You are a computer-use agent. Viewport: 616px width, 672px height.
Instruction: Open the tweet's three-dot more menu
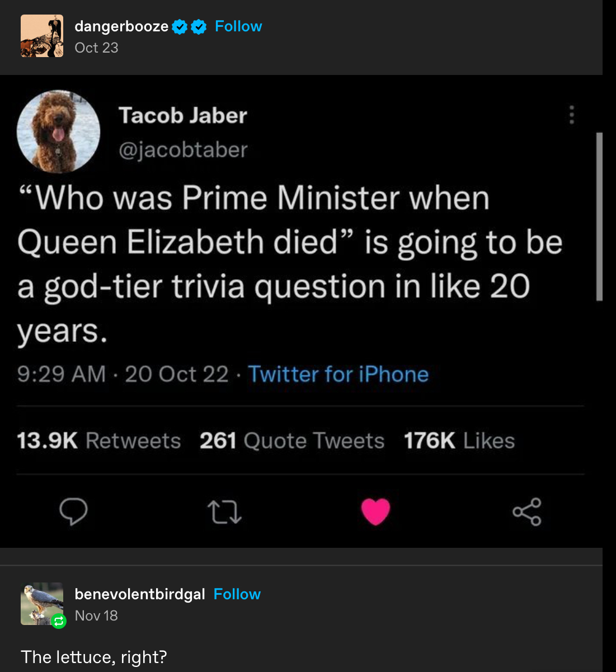pos(571,115)
